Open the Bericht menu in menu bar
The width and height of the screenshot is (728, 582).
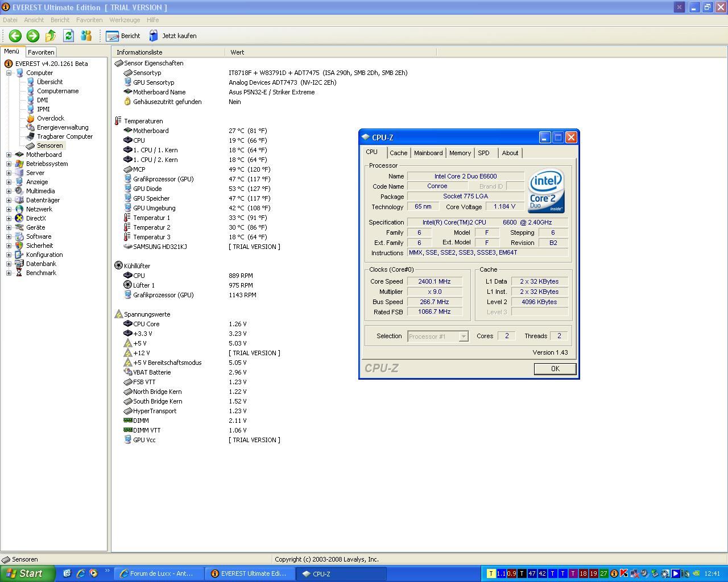tap(60, 20)
